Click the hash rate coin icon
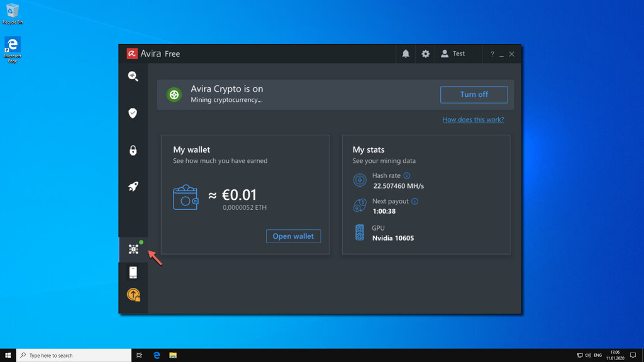The height and width of the screenshot is (362, 644). 360,180
